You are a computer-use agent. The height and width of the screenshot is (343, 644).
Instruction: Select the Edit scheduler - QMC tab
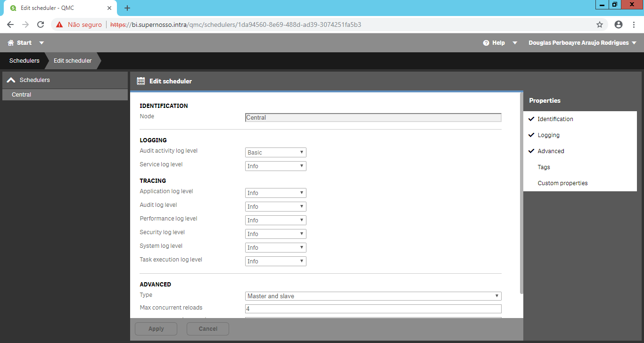pos(60,8)
